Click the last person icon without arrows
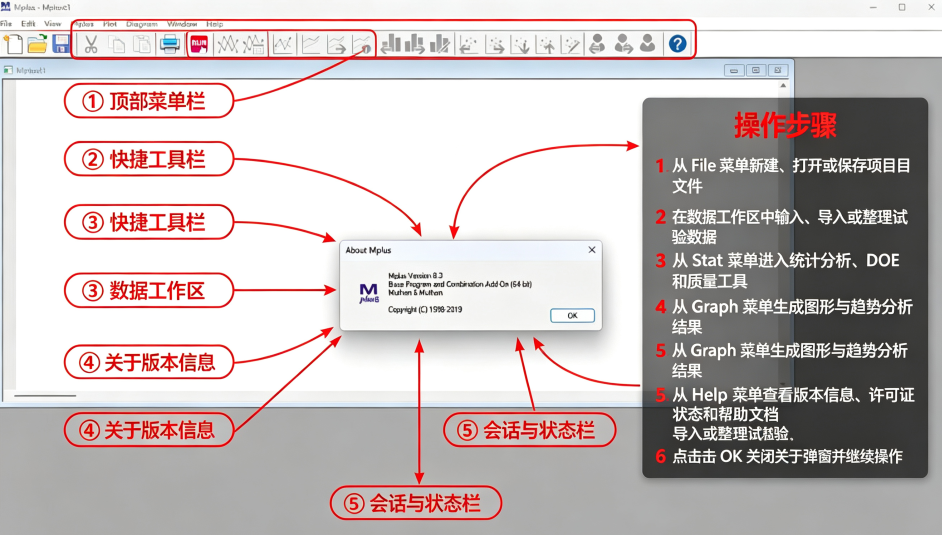 tap(648, 43)
